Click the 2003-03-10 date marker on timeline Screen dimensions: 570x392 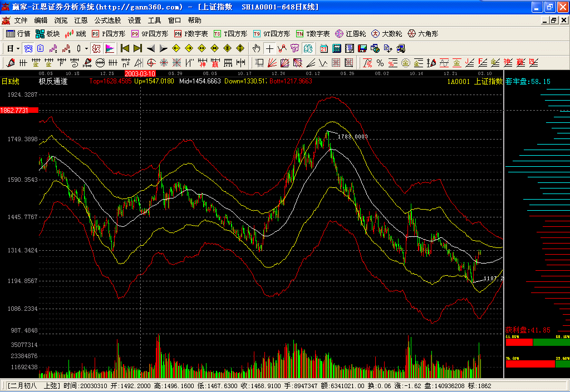140,73
